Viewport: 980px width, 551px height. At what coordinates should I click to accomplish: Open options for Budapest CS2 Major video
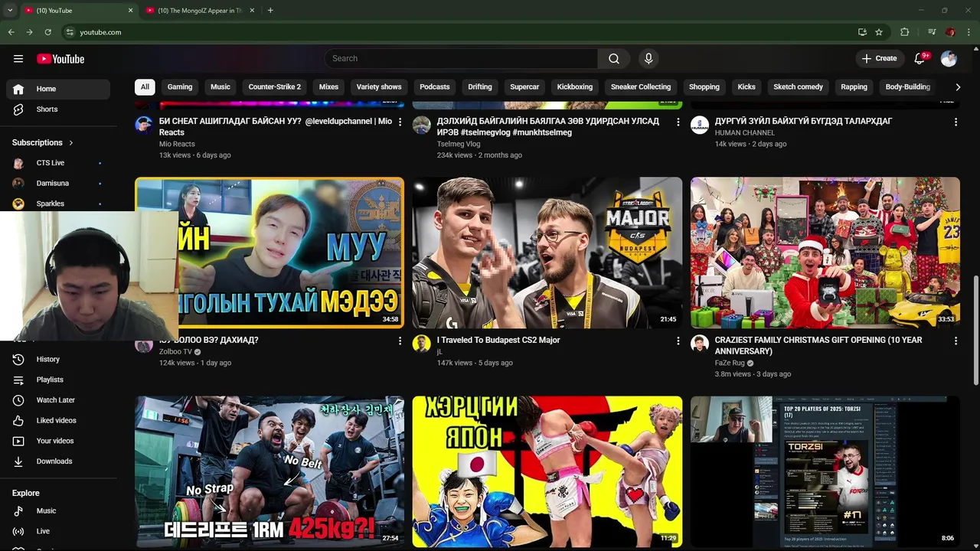[x=678, y=341]
